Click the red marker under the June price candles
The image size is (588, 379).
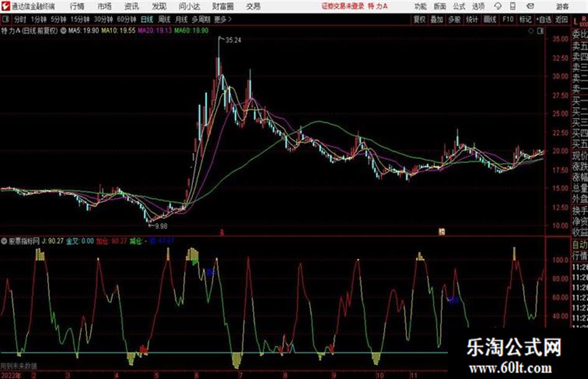tap(222, 233)
